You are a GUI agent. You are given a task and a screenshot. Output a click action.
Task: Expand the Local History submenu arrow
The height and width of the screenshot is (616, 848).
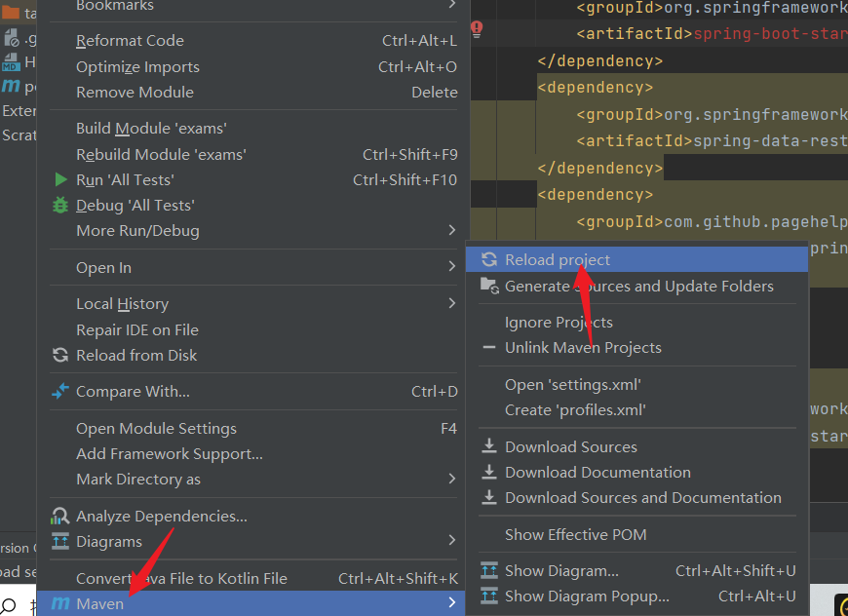[451, 303]
